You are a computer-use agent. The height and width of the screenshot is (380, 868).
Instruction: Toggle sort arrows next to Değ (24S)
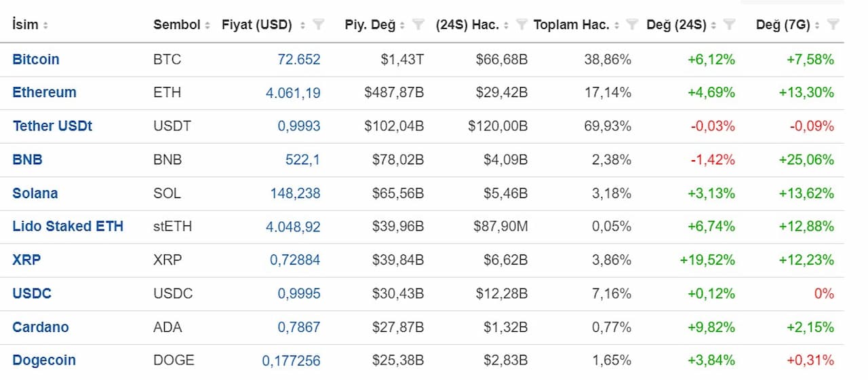point(713,26)
